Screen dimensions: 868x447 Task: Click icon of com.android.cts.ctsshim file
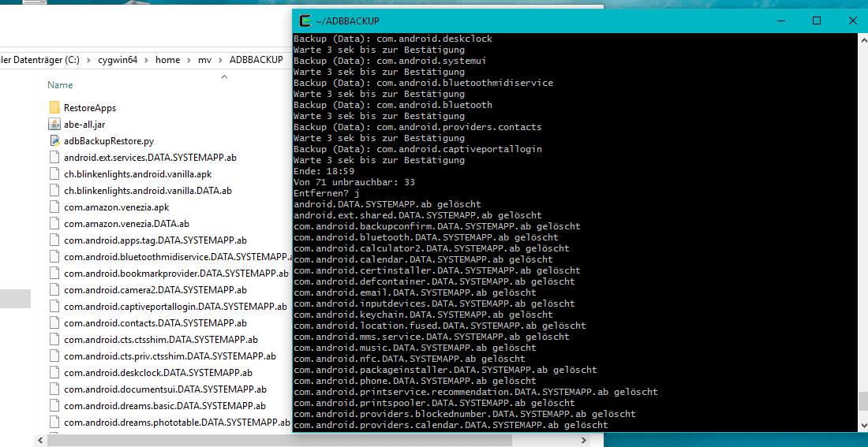[54, 339]
